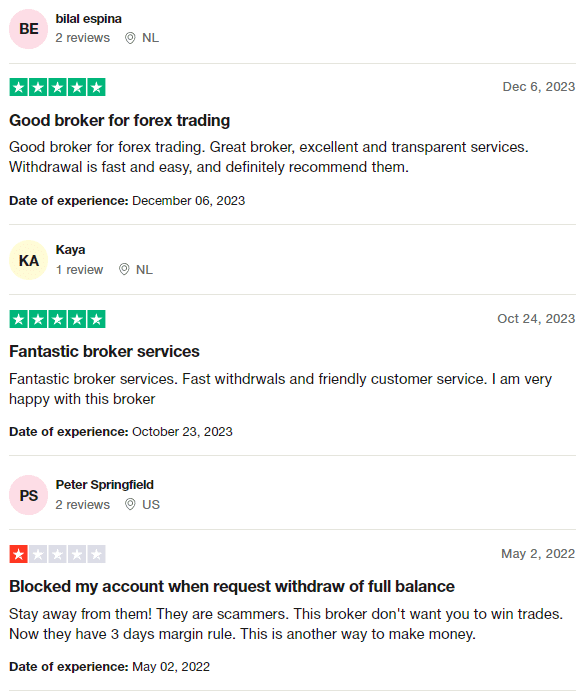Click the Dec 6, 2023 review date
Viewport: 584px width, 696px height.
[x=539, y=87]
